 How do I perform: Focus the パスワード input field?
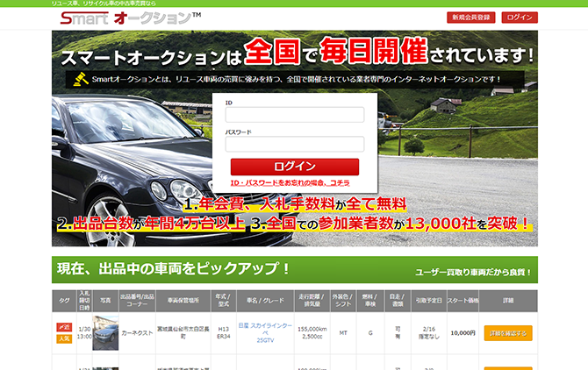(x=294, y=144)
